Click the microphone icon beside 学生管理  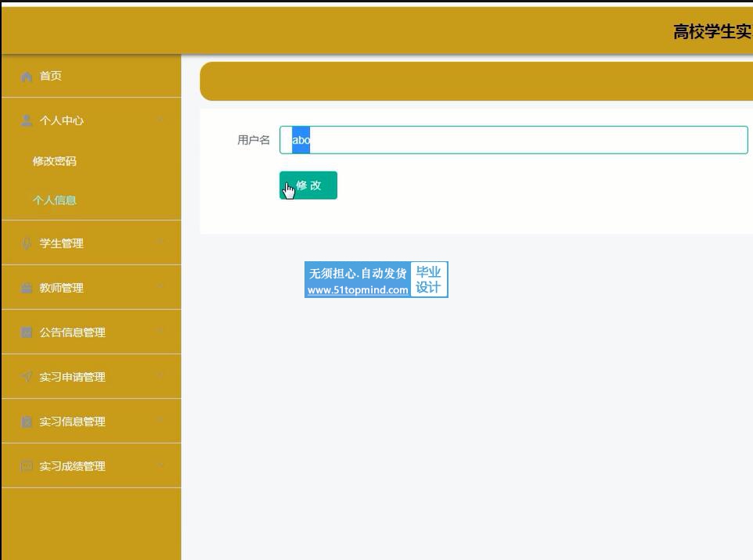click(27, 243)
